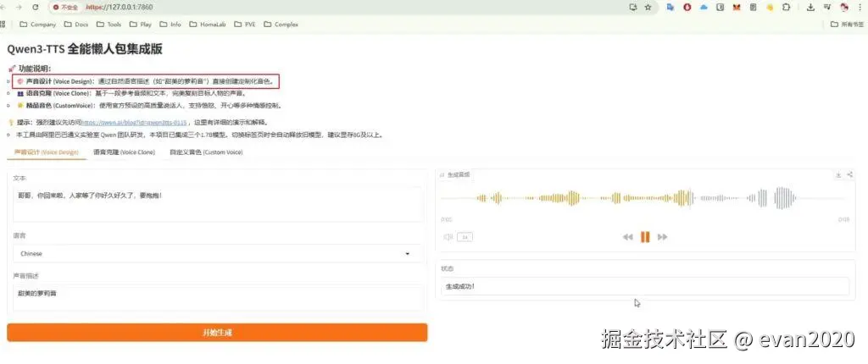Reload the browser page
This screenshot has width=868, height=364.
(36, 7)
